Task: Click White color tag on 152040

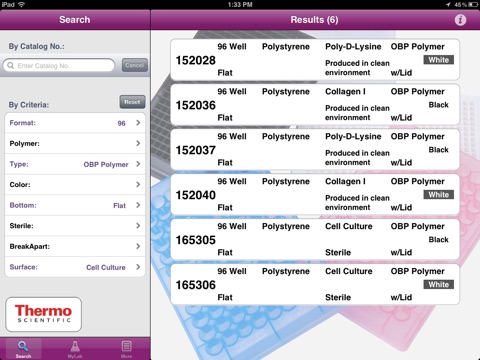Action: point(439,195)
